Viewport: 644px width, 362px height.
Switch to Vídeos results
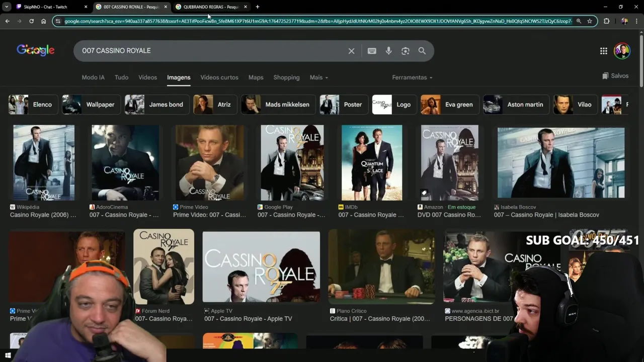[147, 77]
